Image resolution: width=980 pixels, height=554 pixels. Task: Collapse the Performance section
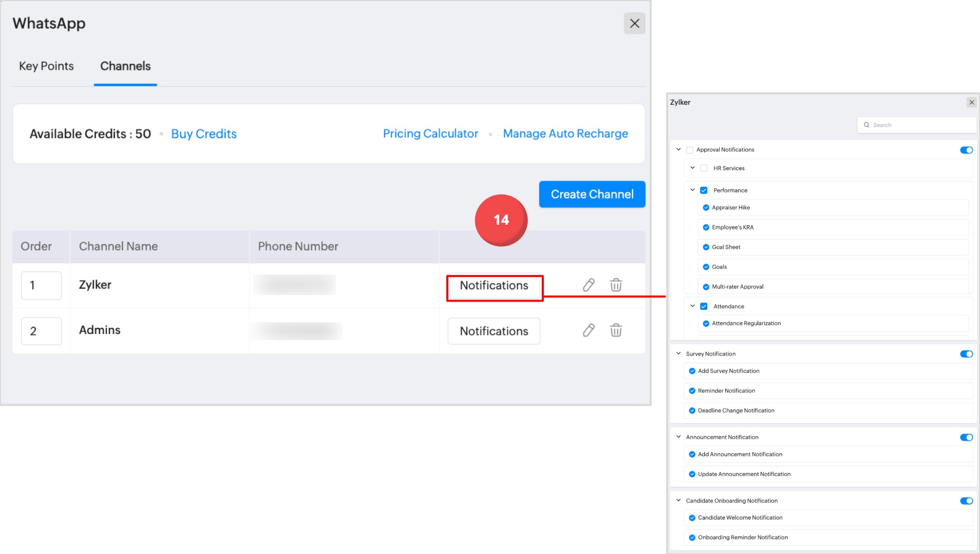692,190
